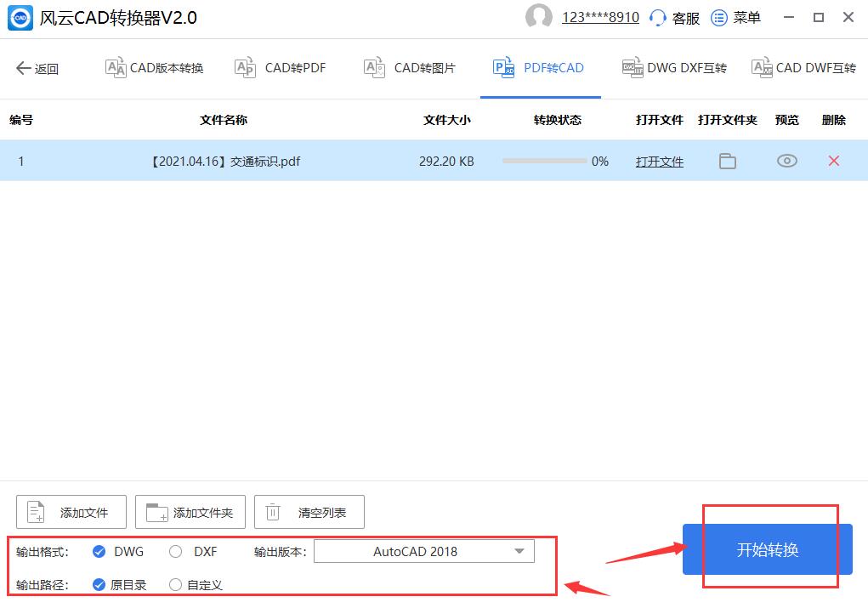The image size is (868, 608).
Task: Click the 文件大小 column header
Action: coord(446,120)
